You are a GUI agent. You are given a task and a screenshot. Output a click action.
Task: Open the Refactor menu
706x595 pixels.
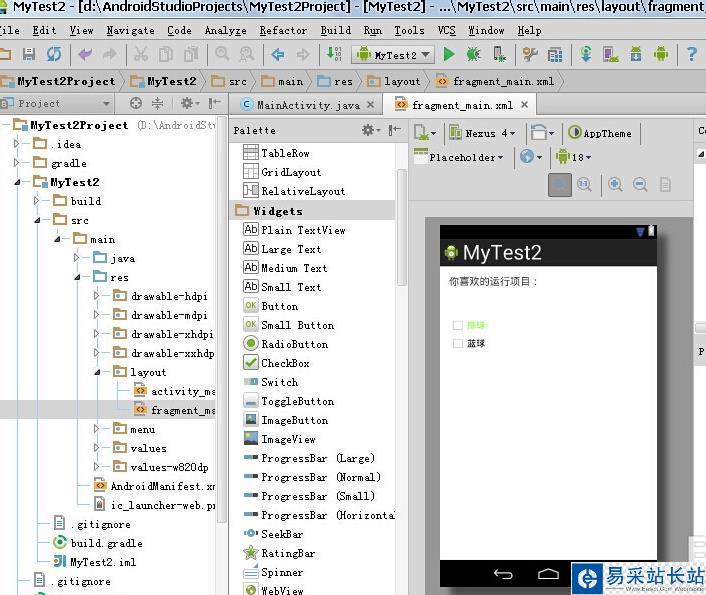[283, 30]
